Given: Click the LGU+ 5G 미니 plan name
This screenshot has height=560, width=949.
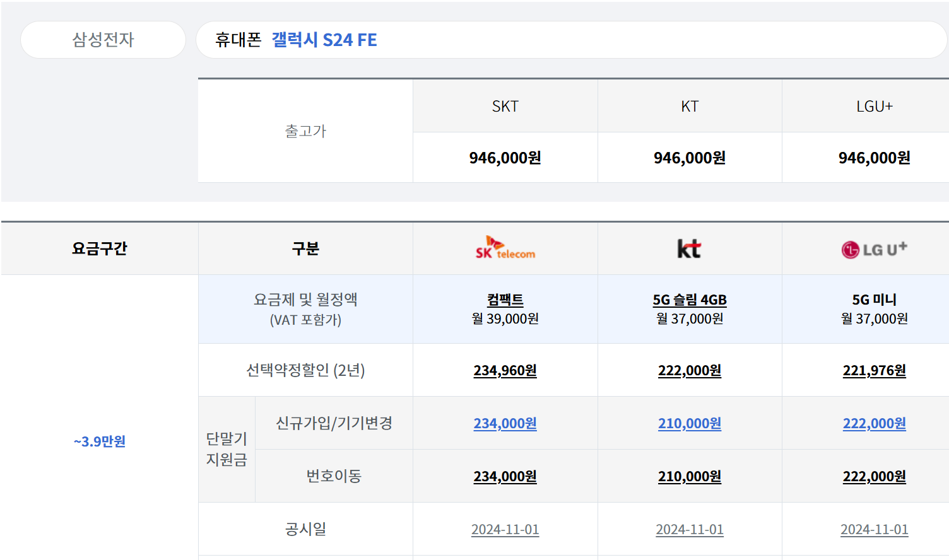Looking at the screenshot, I should [874, 300].
